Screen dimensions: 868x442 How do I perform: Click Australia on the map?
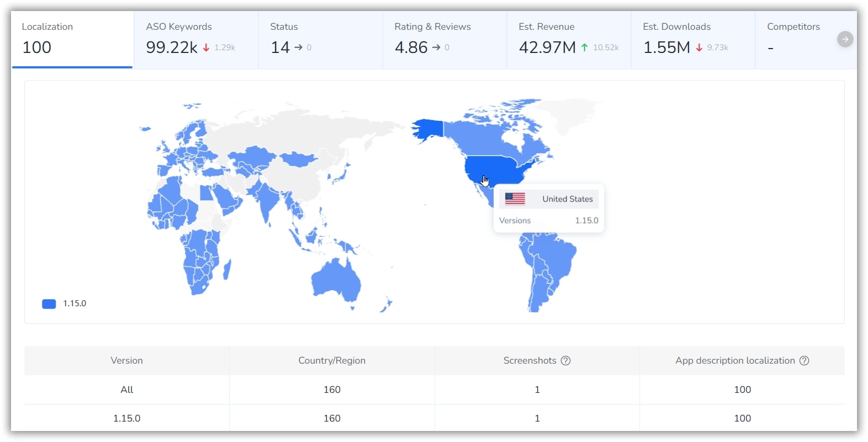click(336, 280)
